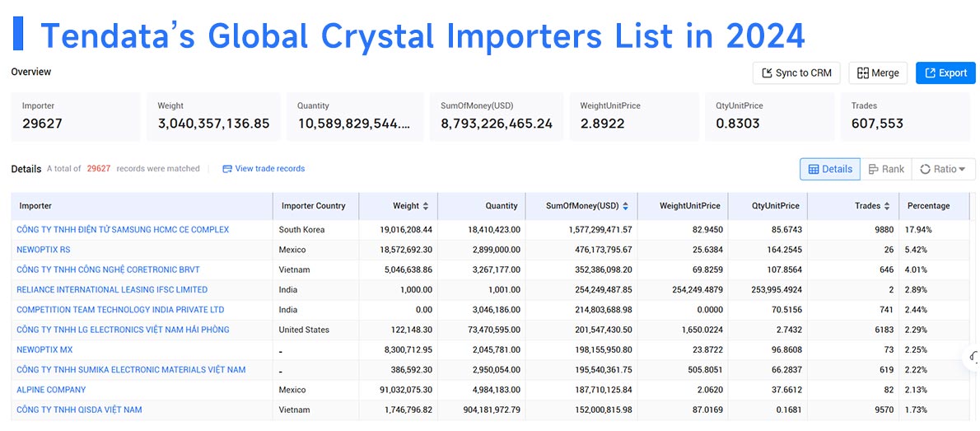
Task: Click the red 29627 matched records count
Action: click(99, 169)
